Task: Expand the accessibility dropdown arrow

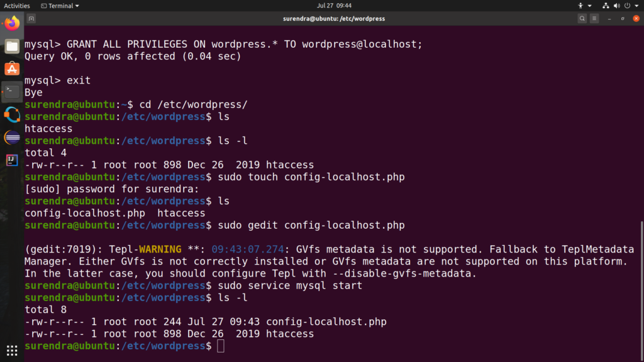Action: point(590,6)
